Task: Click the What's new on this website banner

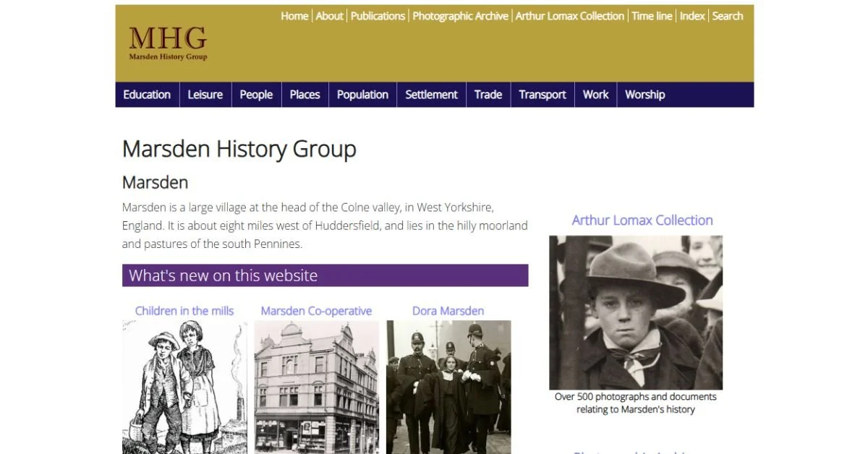Action: (325, 275)
